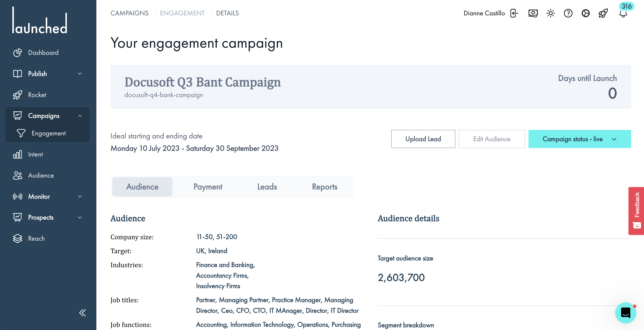
Task: Open the settings gear icon
Action: [586, 13]
